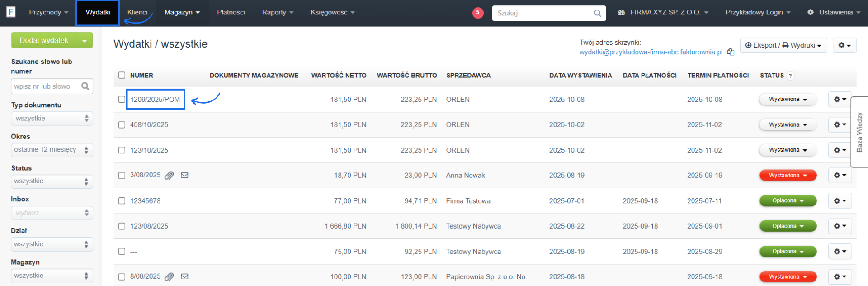This screenshot has width=868, height=286.
Task: Click the Fakturownia logo icon
Action: 11,12
